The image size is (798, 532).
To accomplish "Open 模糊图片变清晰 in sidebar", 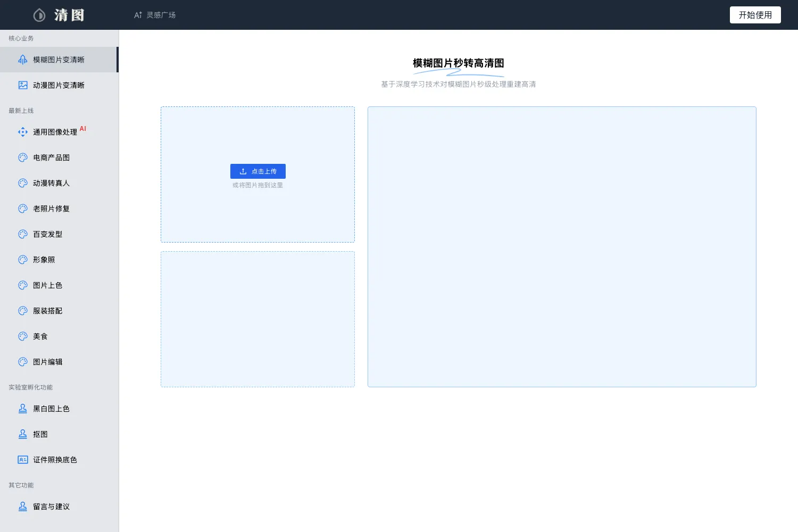I will click(59, 60).
